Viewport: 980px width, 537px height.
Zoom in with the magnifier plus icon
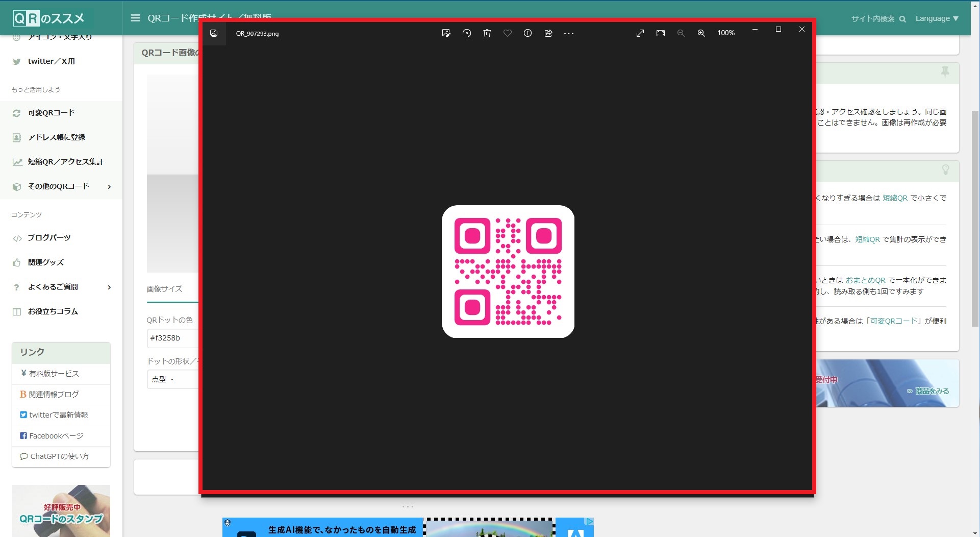(x=701, y=33)
